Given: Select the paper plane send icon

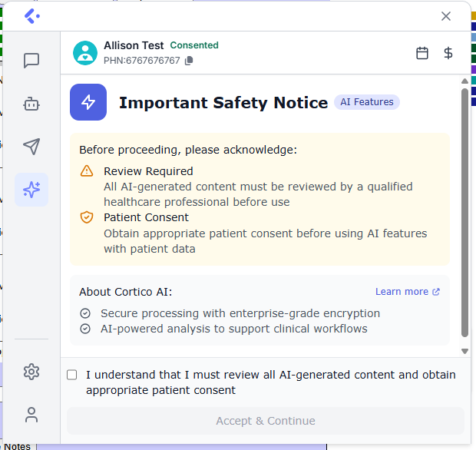Looking at the screenshot, I should [x=31, y=147].
